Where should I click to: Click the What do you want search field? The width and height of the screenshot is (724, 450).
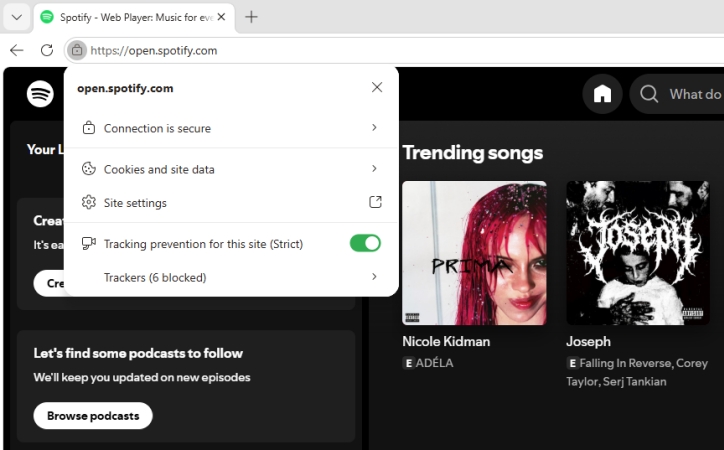click(677, 94)
